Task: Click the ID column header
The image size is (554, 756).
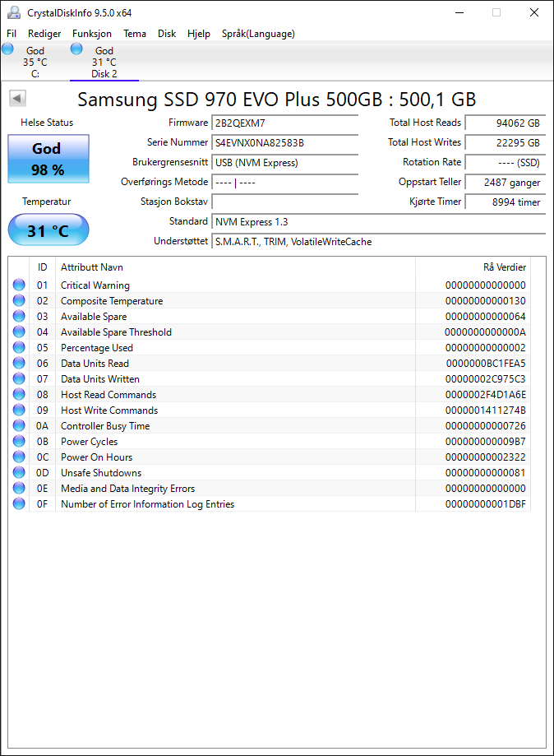Action: 43,267
